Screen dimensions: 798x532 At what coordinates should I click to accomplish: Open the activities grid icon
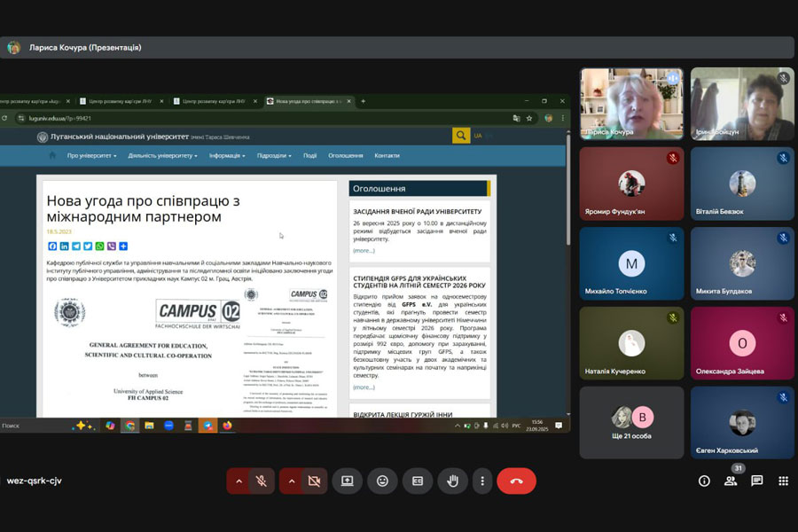click(x=783, y=481)
